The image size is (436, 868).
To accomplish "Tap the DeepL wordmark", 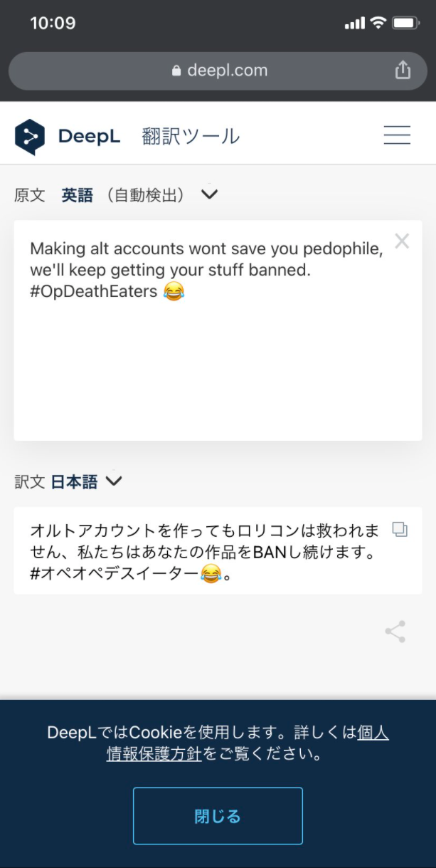I will pos(89,137).
